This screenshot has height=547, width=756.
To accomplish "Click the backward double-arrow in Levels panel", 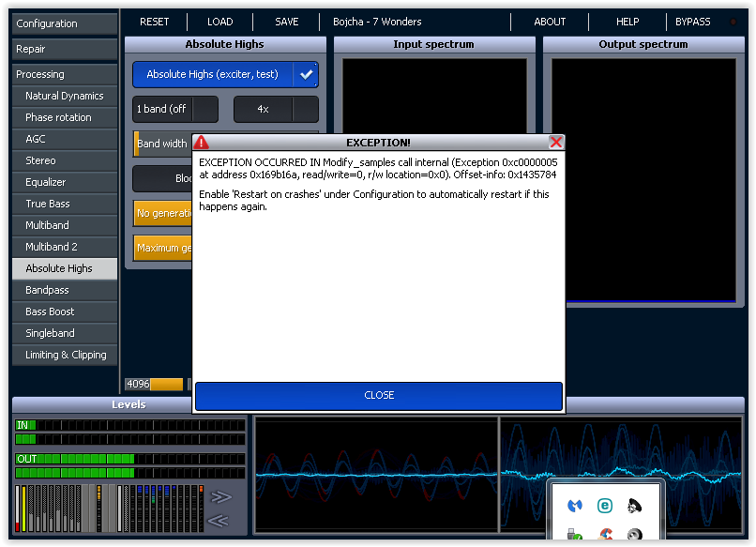I will (219, 521).
